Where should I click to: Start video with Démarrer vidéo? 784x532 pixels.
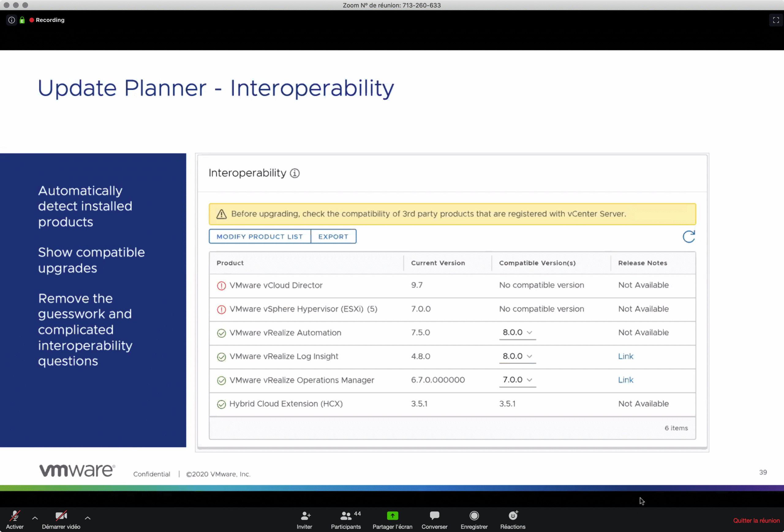(x=61, y=519)
